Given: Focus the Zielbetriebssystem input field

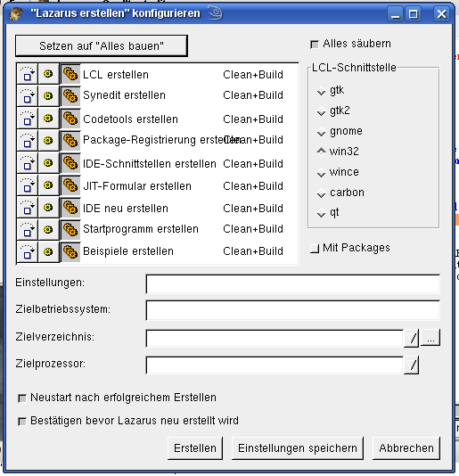Looking at the screenshot, I should point(292,310).
